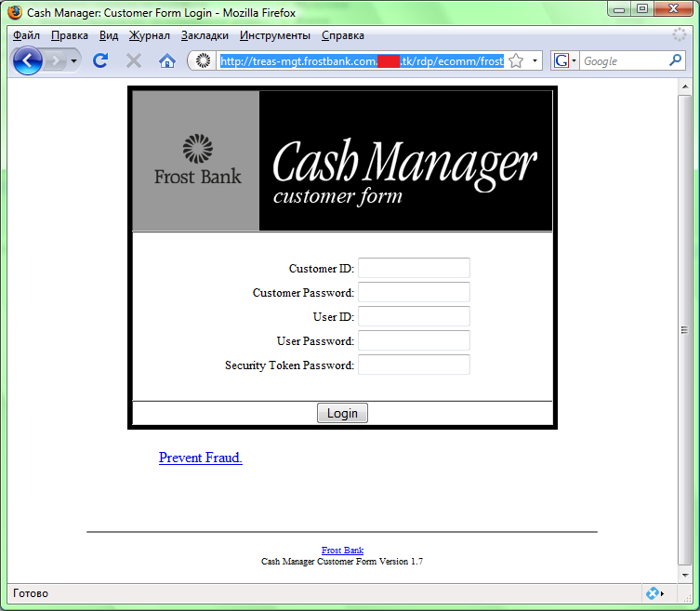
Task: Maximize the Firefox window
Action: tap(642, 9)
